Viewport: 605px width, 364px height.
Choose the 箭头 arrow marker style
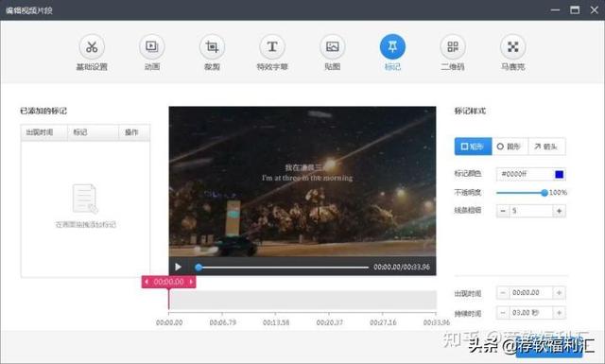point(546,147)
